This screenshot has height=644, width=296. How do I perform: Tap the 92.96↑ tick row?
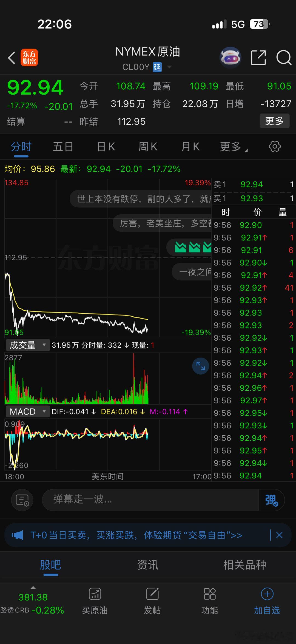pos(254,388)
